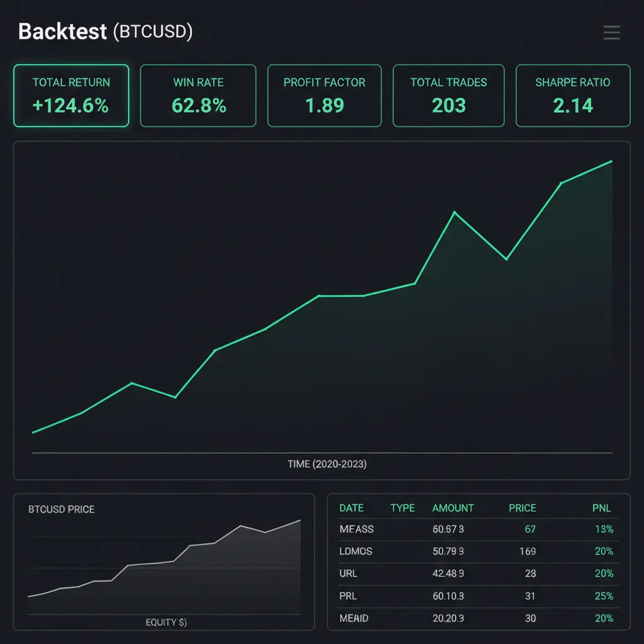The image size is (644, 644).
Task: Open the PRICE column filter
Action: pos(522,508)
